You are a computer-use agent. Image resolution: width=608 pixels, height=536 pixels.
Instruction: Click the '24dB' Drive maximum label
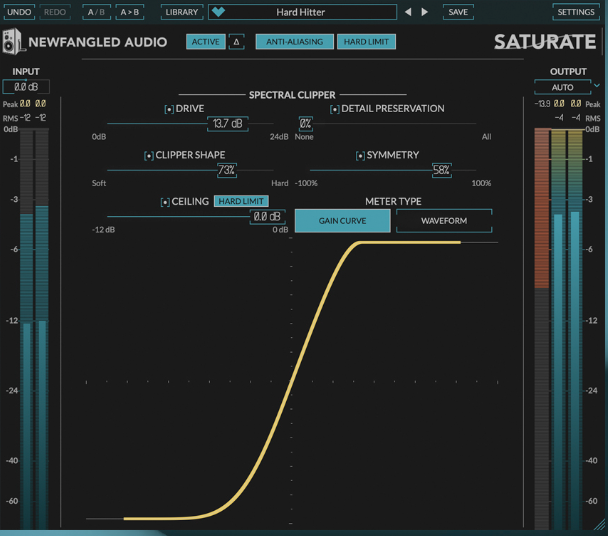[279, 137]
